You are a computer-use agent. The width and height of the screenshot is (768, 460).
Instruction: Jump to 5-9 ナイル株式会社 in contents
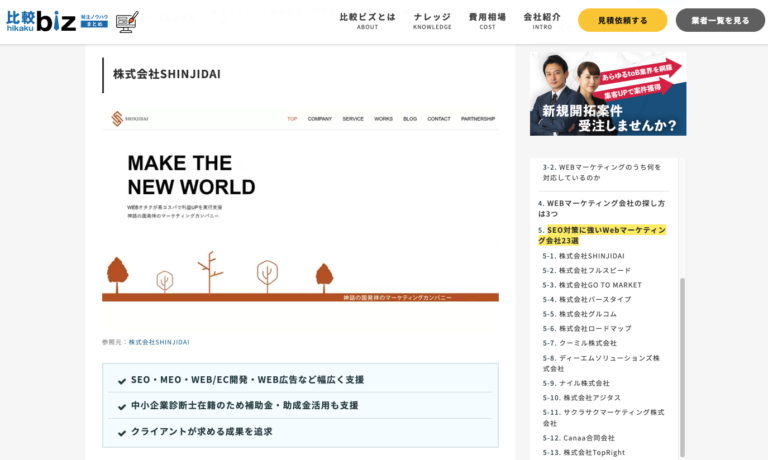576,383
